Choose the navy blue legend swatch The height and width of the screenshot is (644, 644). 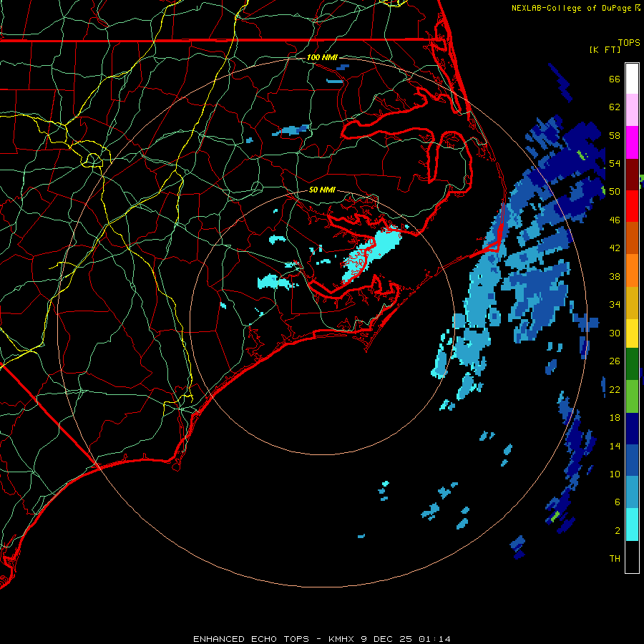632,429
